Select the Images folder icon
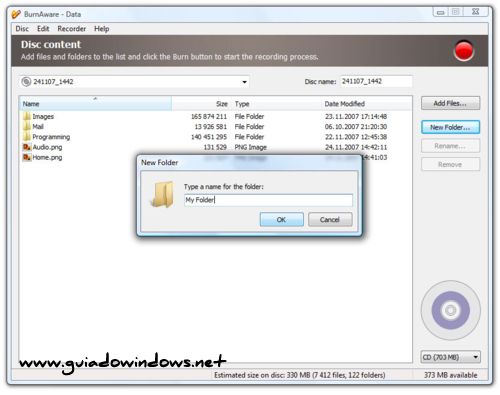This screenshot has width=500, height=395. click(27, 116)
